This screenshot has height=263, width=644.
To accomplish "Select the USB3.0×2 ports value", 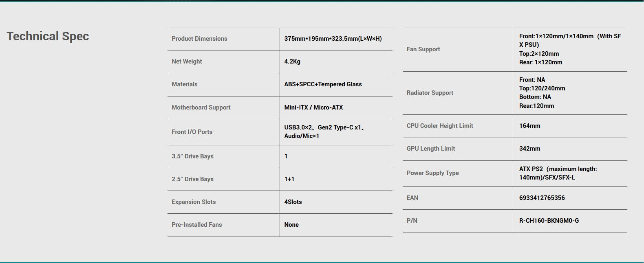I will click(x=324, y=131).
